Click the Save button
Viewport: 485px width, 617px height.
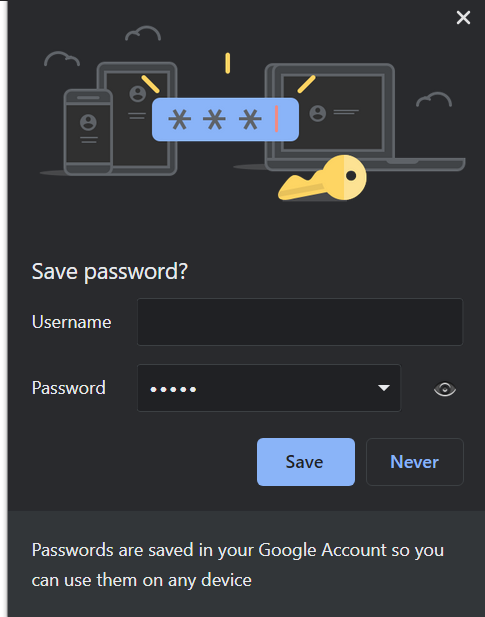point(306,462)
